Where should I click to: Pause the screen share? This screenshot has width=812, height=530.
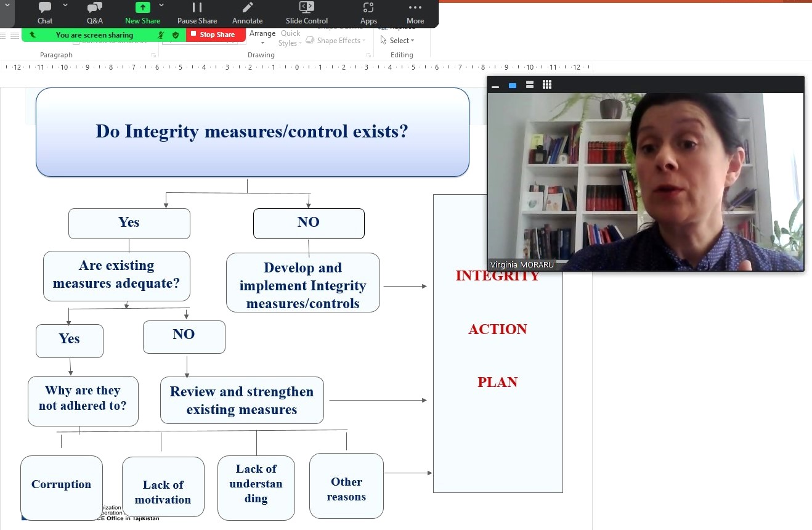coord(197,13)
